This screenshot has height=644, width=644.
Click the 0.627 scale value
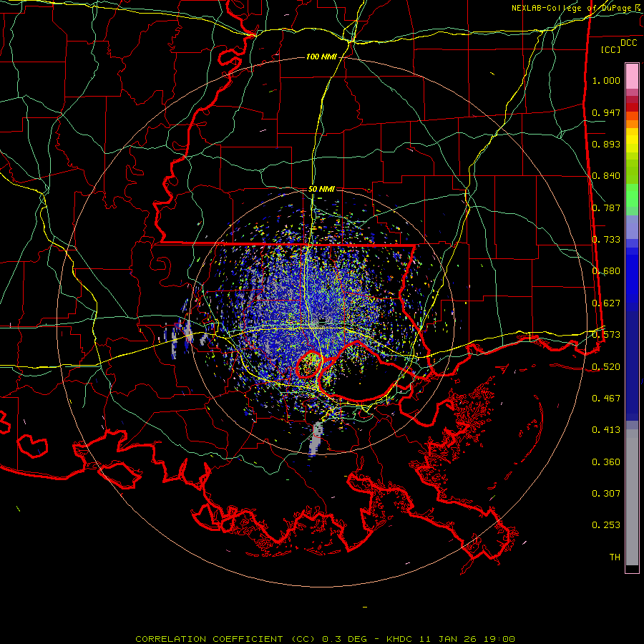[x=606, y=303]
